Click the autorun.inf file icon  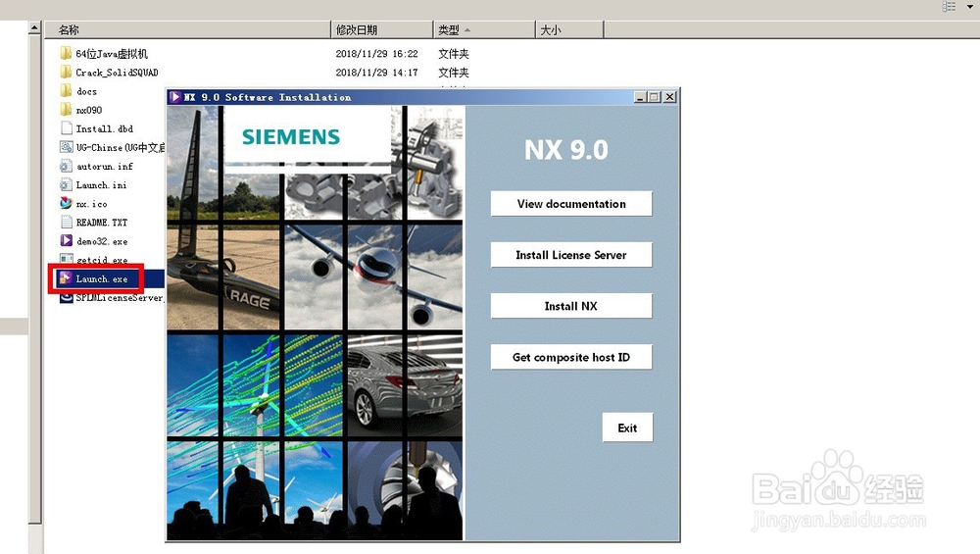coord(67,166)
